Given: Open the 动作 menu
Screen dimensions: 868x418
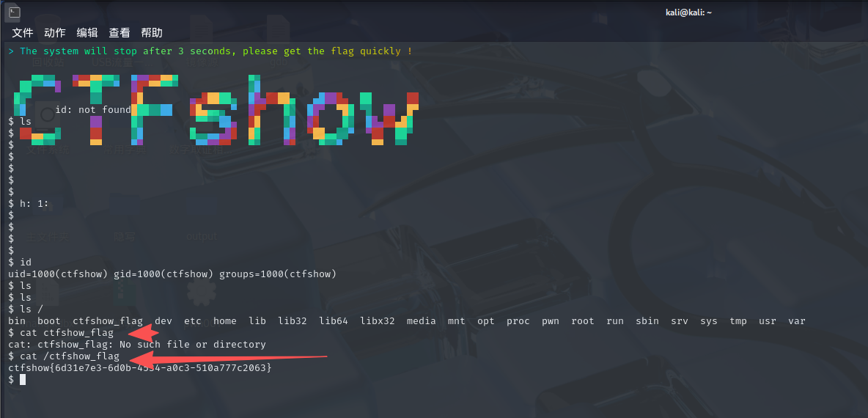Looking at the screenshot, I should click(x=55, y=33).
